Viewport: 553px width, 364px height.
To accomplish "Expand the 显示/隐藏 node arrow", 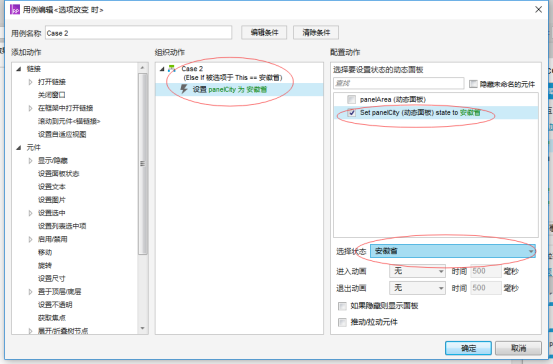I will (x=30, y=160).
